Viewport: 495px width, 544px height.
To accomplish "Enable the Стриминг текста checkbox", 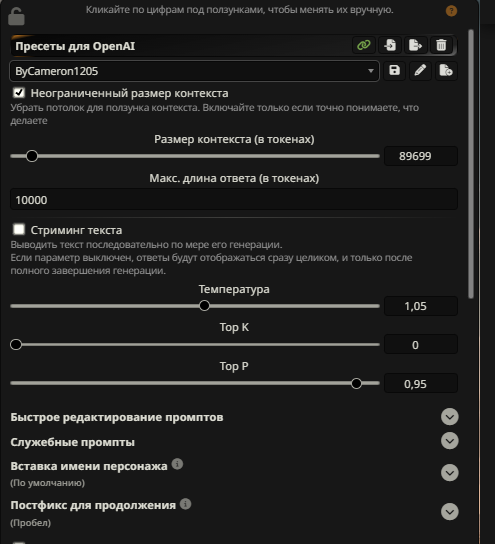I will pos(19,229).
